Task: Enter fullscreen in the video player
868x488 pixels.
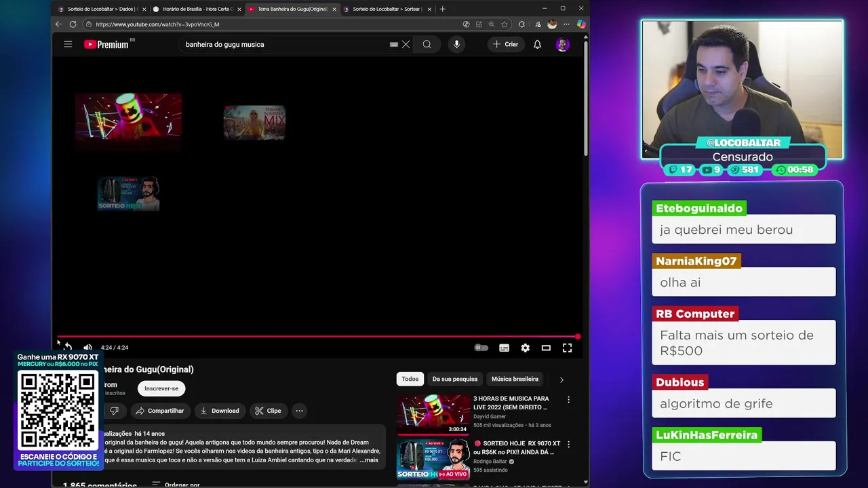Action: [567, 348]
